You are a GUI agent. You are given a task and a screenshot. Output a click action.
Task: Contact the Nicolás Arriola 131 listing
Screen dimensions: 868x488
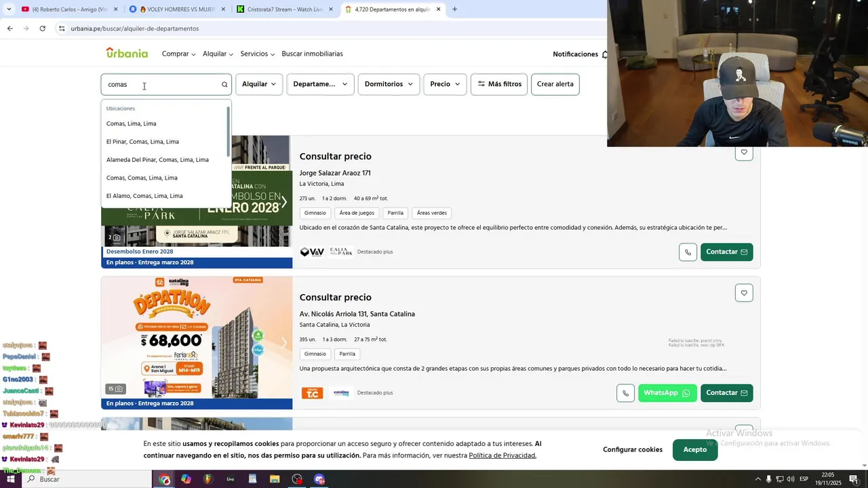coord(726,393)
